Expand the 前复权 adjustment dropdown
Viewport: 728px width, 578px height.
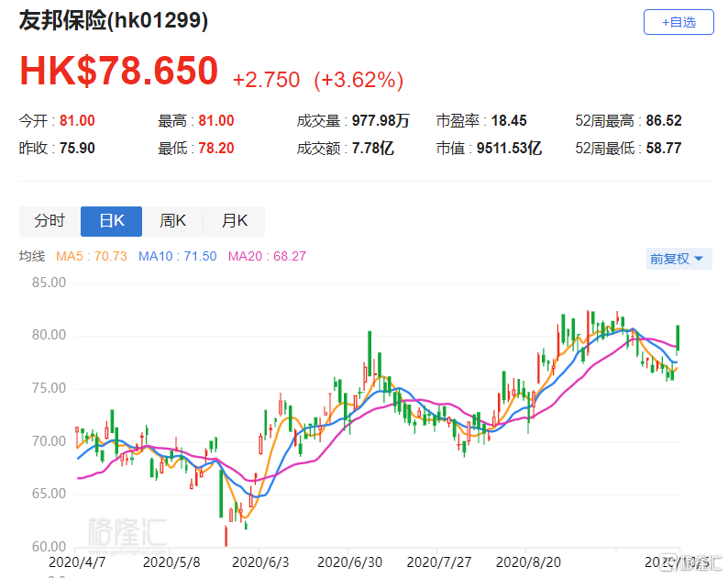(678, 259)
